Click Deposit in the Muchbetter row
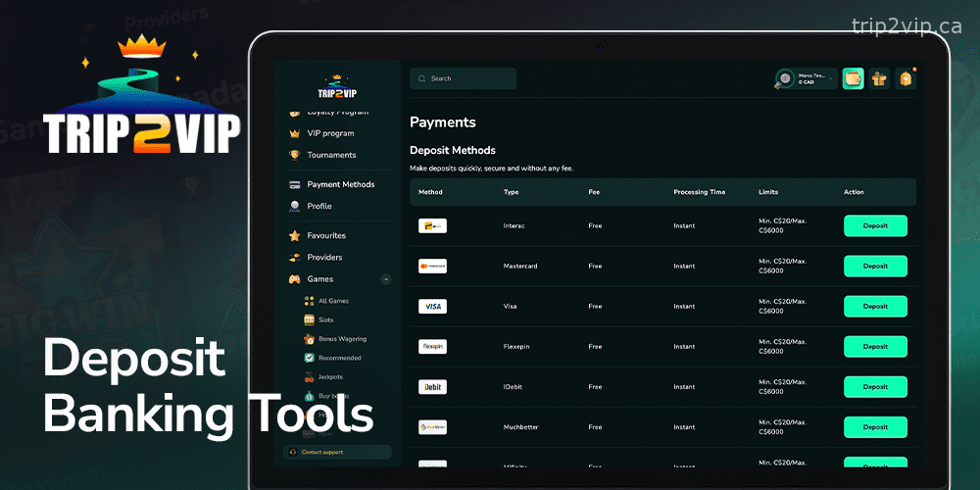 tap(875, 427)
